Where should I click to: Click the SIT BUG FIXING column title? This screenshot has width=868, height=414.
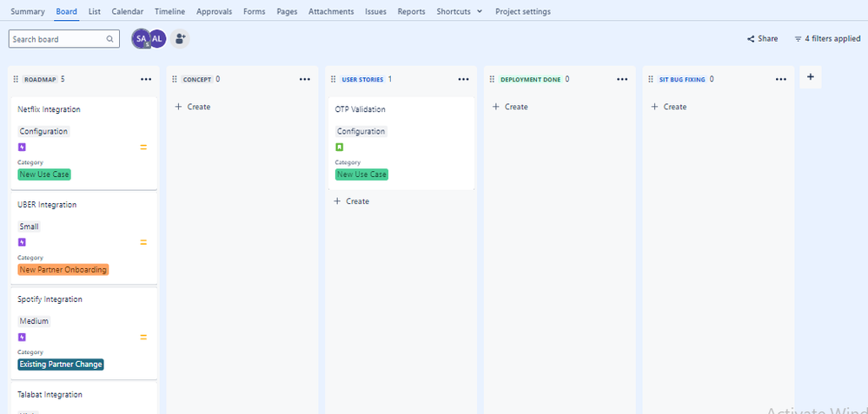tap(682, 80)
